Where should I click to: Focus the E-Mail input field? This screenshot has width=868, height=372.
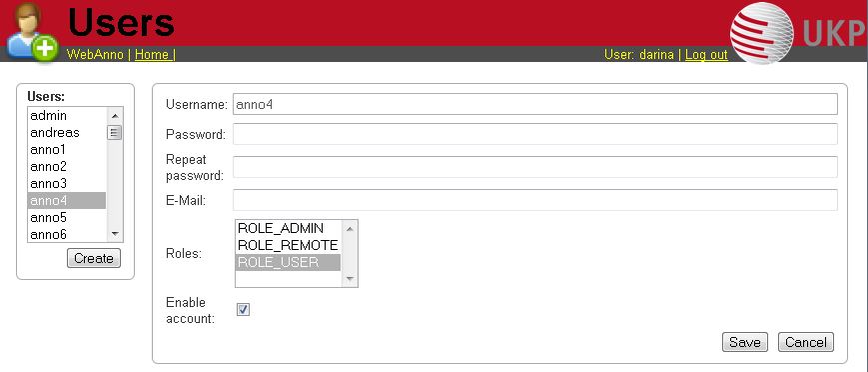tap(534, 200)
